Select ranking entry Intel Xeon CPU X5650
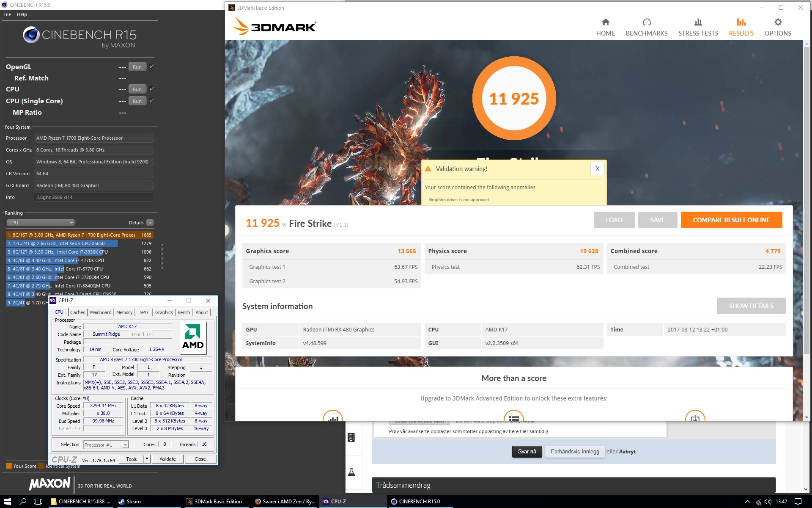The image size is (812, 508). tap(80, 243)
